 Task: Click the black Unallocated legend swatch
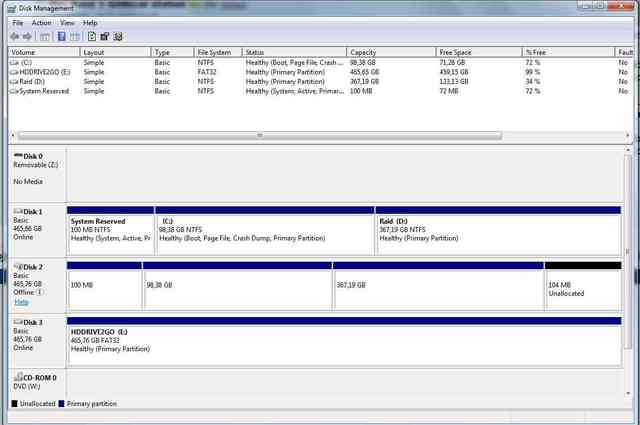pos(15,403)
